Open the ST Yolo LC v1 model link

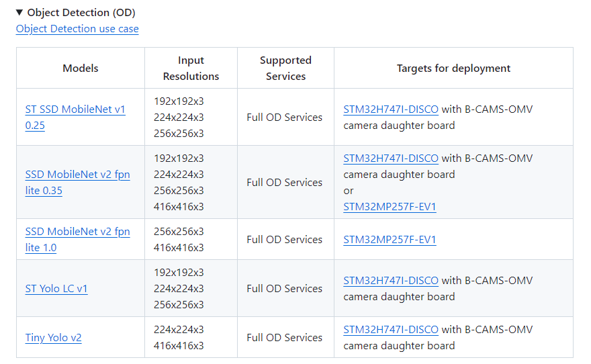click(56, 289)
